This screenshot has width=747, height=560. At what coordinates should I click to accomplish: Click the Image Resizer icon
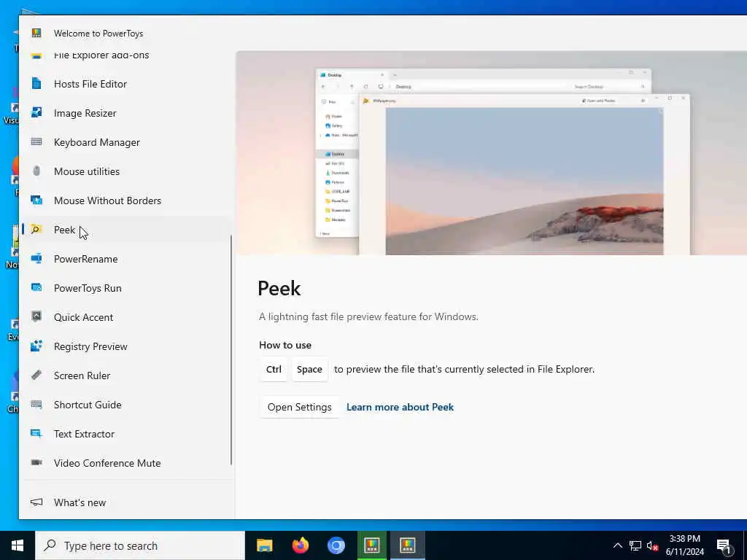coord(36,112)
